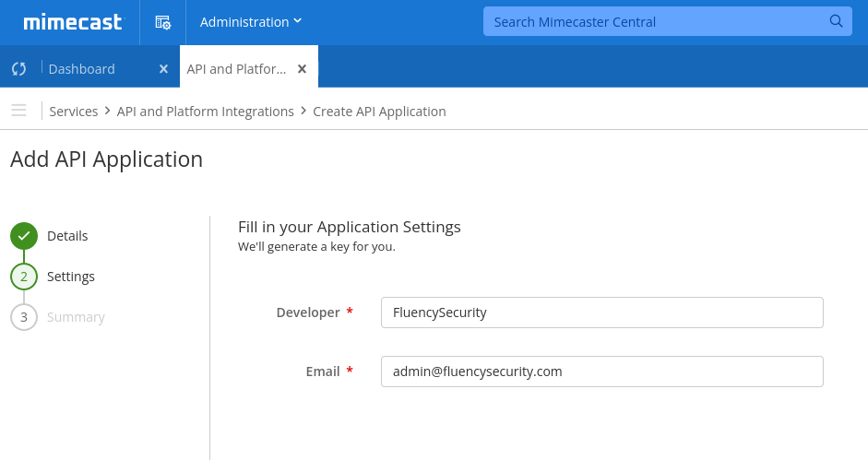Screen dimensions: 868x460
Task: Click the Summary step label
Action: pyautogui.click(x=76, y=317)
